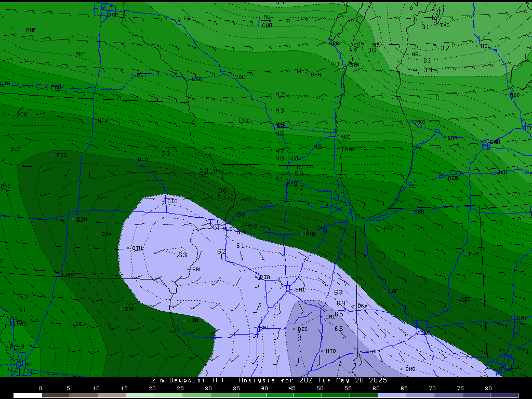Click the LAF station label
The height and width of the screenshot is (399, 532).
393,291
